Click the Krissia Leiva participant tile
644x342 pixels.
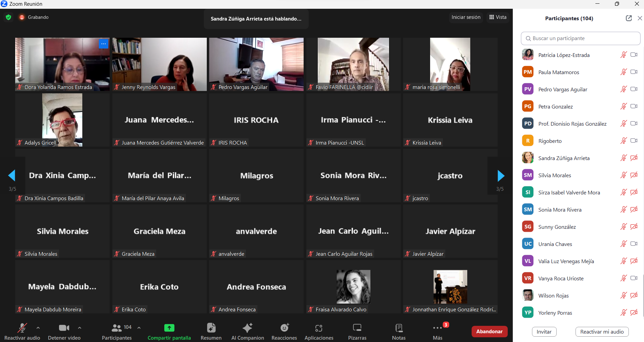coord(450,120)
